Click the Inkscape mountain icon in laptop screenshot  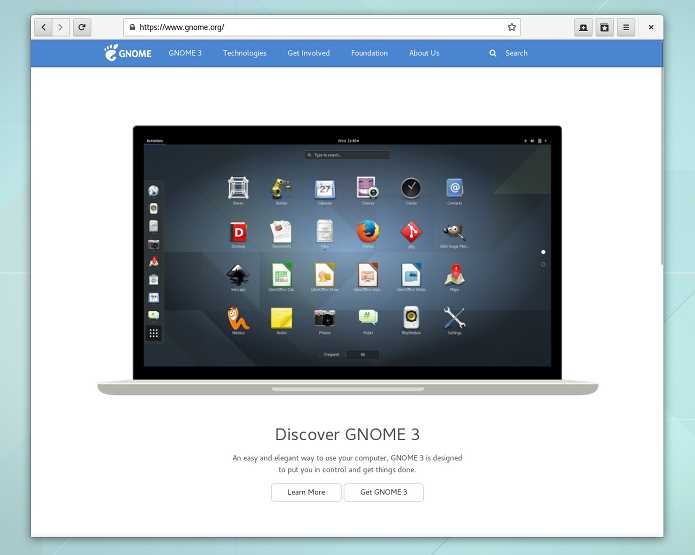click(238, 275)
